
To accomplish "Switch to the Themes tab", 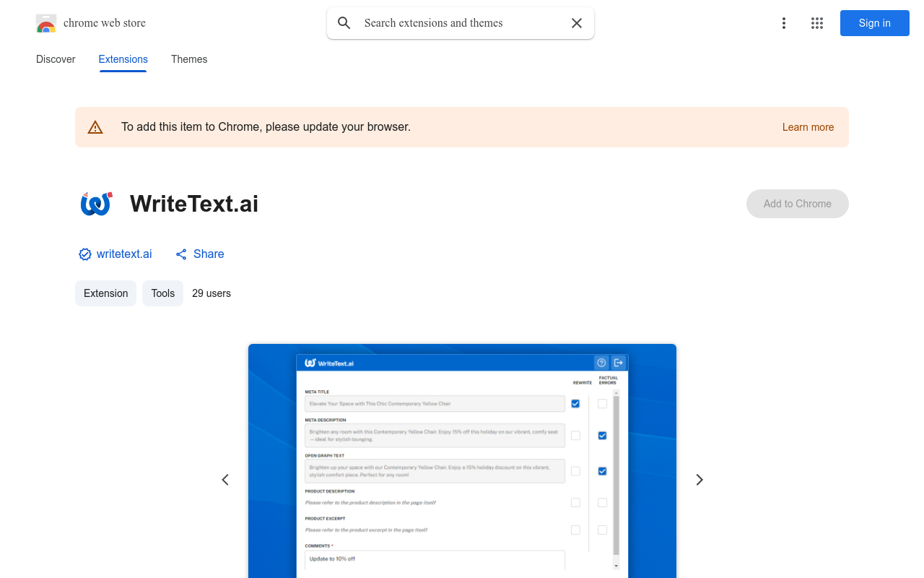I will click(189, 59).
